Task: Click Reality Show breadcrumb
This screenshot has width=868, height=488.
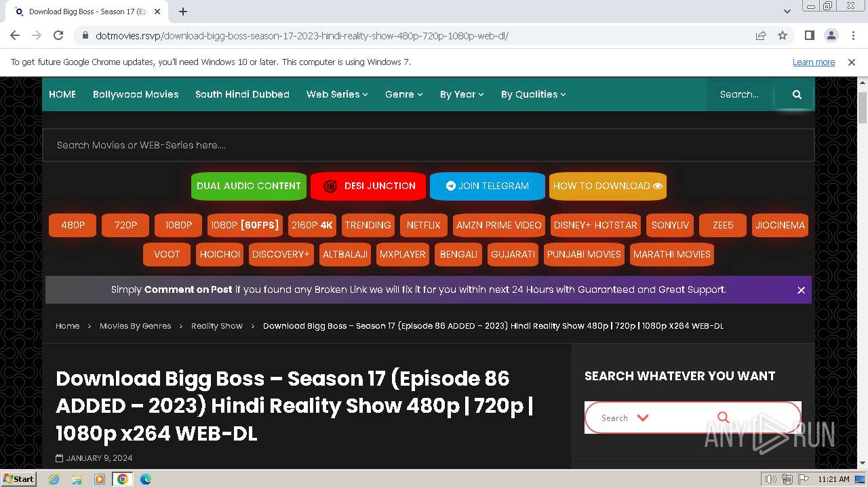Action: pos(217,326)
